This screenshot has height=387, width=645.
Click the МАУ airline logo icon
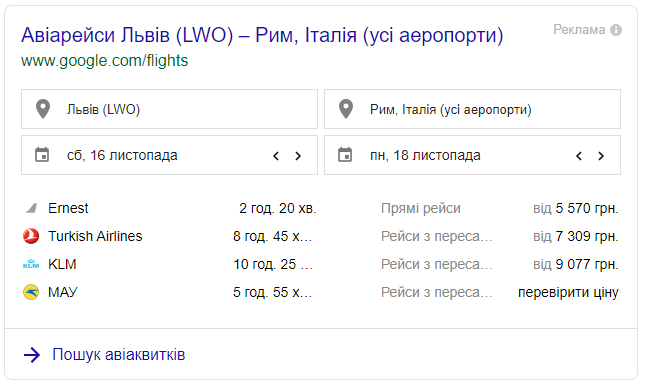point(31,292)
